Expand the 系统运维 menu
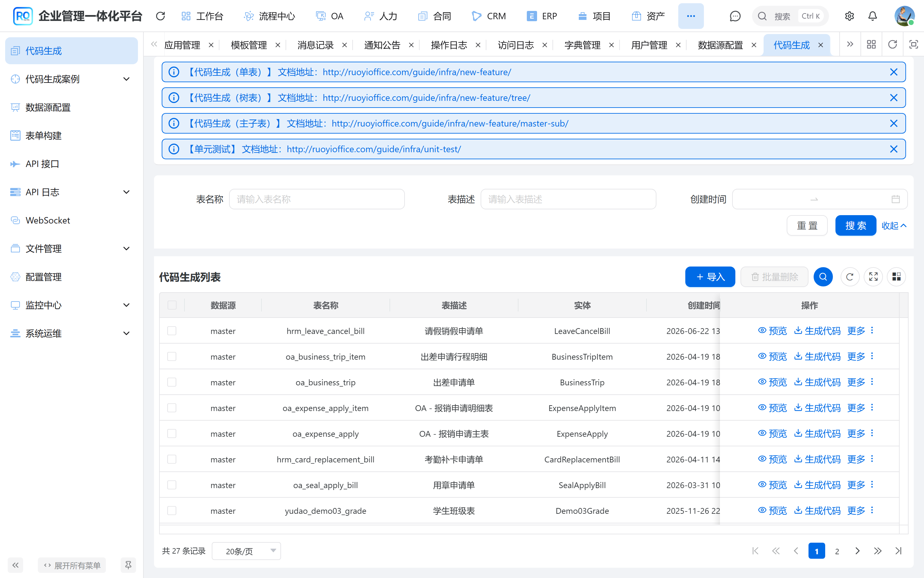Screen dimensions: 924x578 point(72,333)
